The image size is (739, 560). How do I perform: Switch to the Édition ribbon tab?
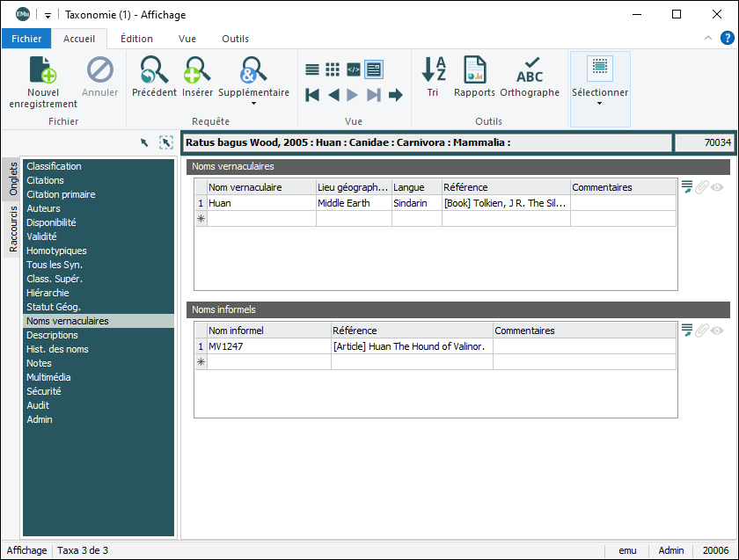pos(136,39)
